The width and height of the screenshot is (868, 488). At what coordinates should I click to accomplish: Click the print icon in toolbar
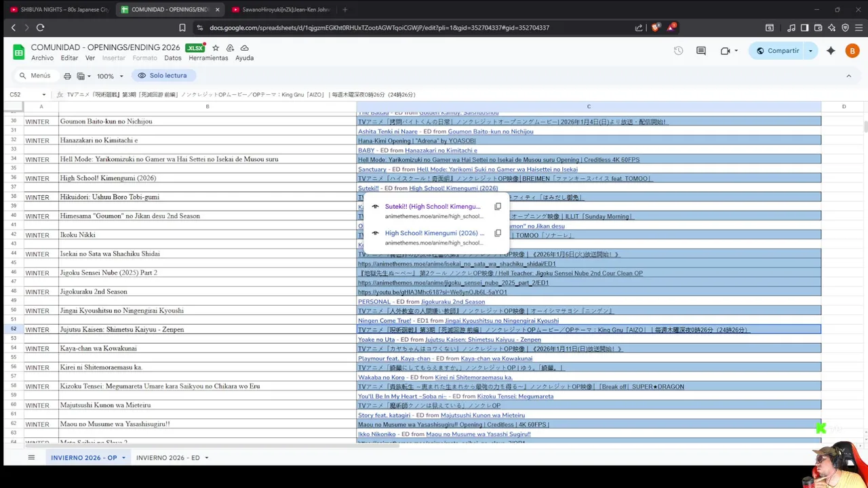point(67,76)
